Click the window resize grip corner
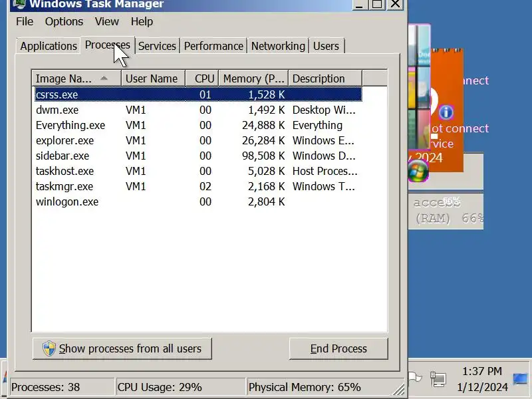The width and height of the screenshot is (532, 399). click(400, 390)
